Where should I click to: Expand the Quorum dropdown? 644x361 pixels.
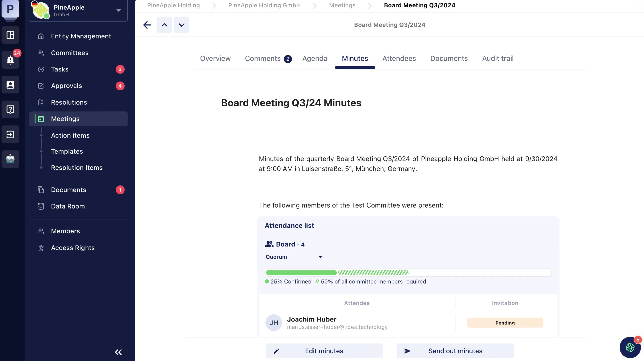(x=294, y=257)
